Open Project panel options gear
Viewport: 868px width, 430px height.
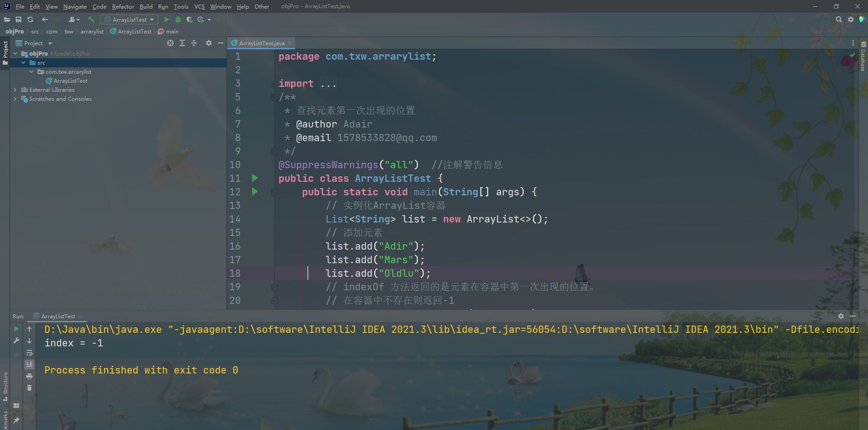[208, 43]
